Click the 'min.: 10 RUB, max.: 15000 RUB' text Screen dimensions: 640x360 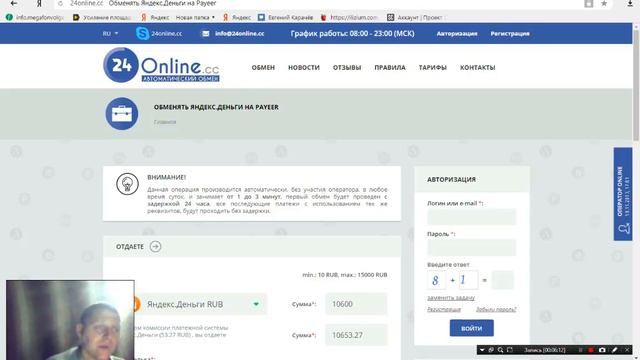(x=345, y=275)
